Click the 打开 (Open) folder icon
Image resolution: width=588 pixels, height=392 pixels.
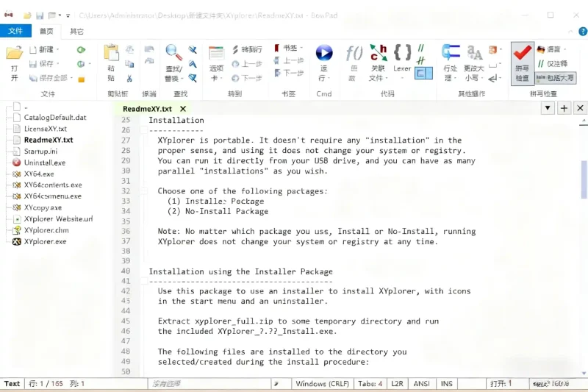(x=14, y=54)
